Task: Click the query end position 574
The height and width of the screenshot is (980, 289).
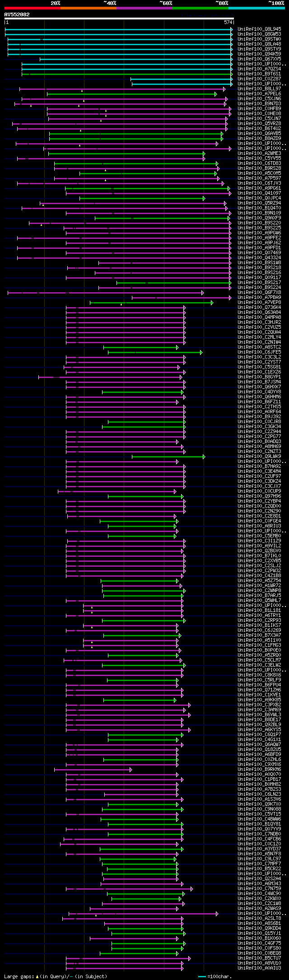Action: point(228,22)
